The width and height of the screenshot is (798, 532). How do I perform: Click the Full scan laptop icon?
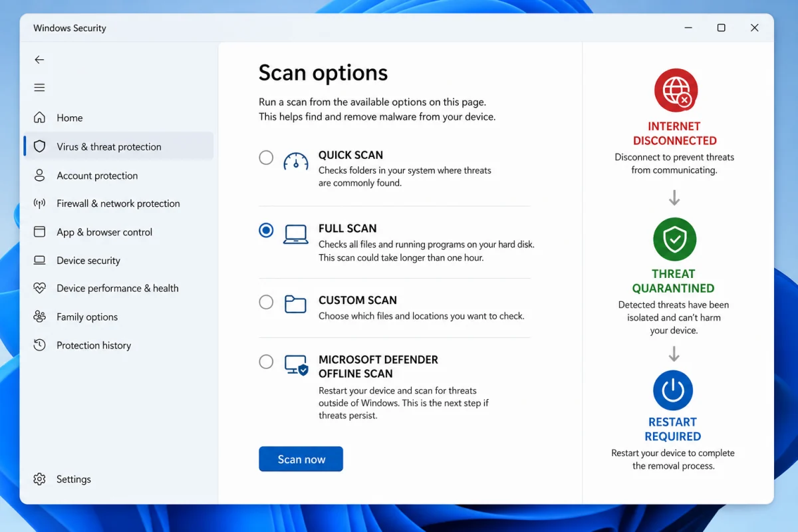(296, 234)
